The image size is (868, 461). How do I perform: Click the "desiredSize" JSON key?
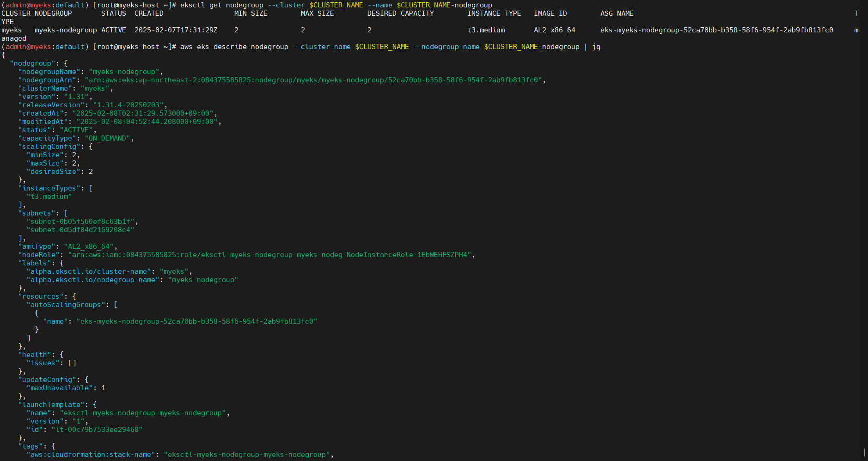[54, 172]
